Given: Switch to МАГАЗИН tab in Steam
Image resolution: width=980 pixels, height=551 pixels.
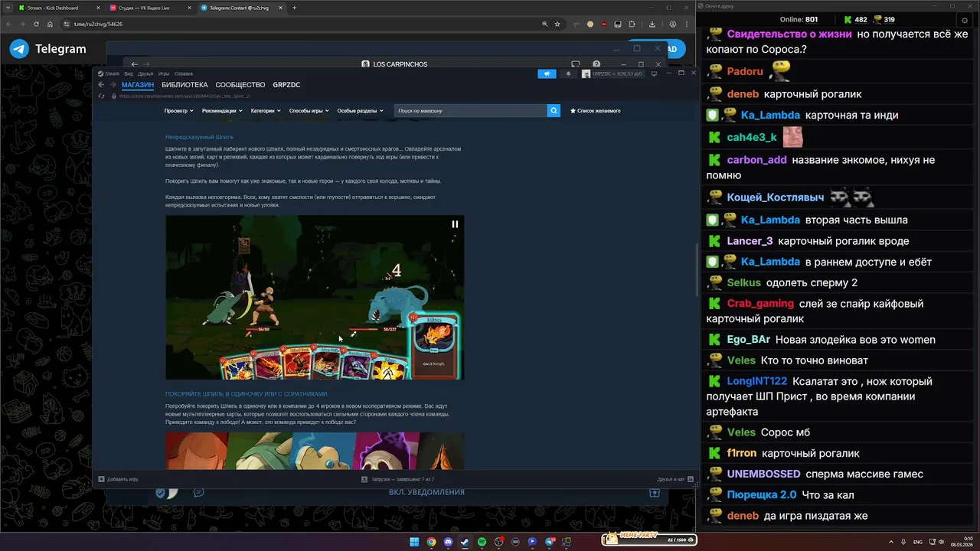Looking at the screenshot, I should (138, 85).
